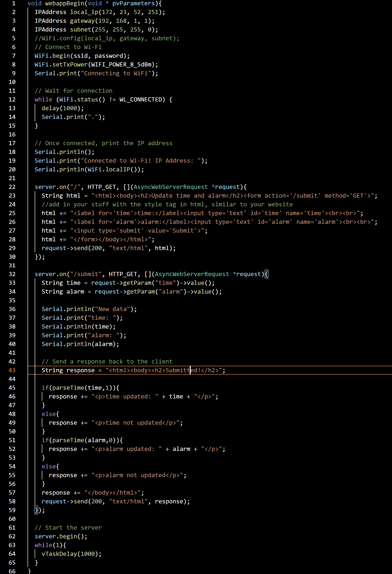392x574 pixels.
Task: Click 'subnet' variable declaration on line 4
Action: [81, 30]
